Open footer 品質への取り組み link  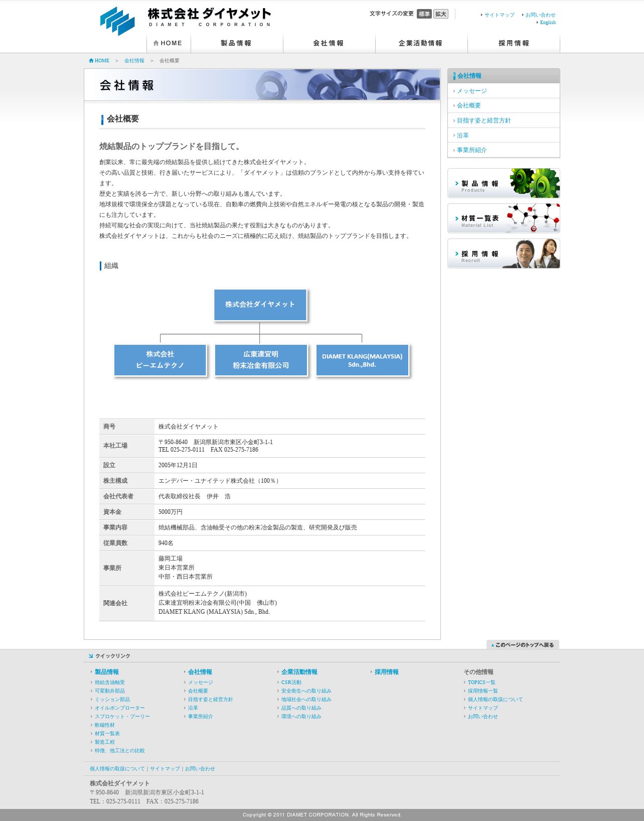click(x=301, y=708)
